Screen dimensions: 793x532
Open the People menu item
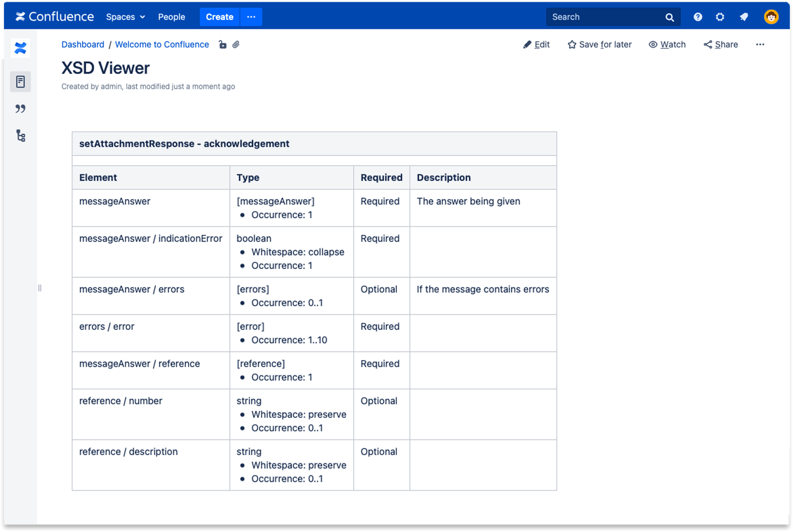click(171, 17)
